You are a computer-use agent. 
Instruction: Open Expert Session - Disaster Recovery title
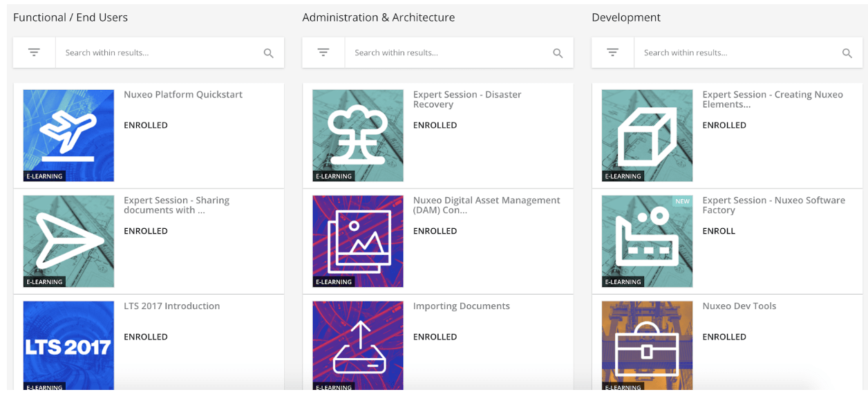[467, 100]
